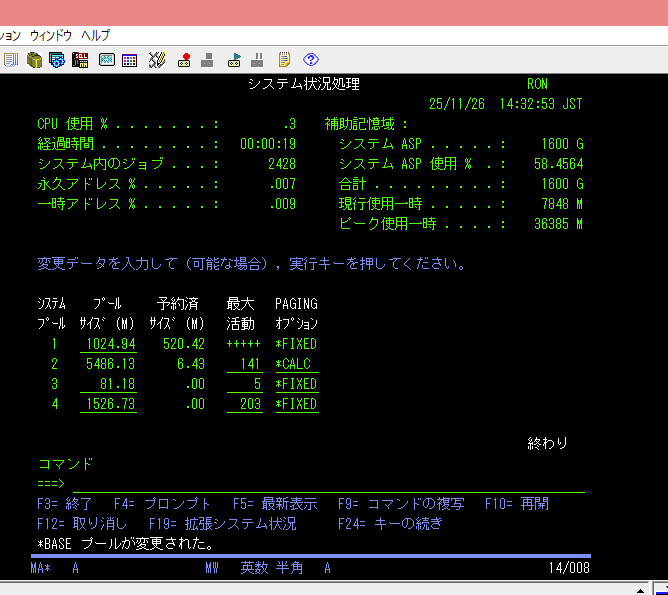Click the system name RON
Viewport: 668px width, 595px height.
[x=537, y=84]
